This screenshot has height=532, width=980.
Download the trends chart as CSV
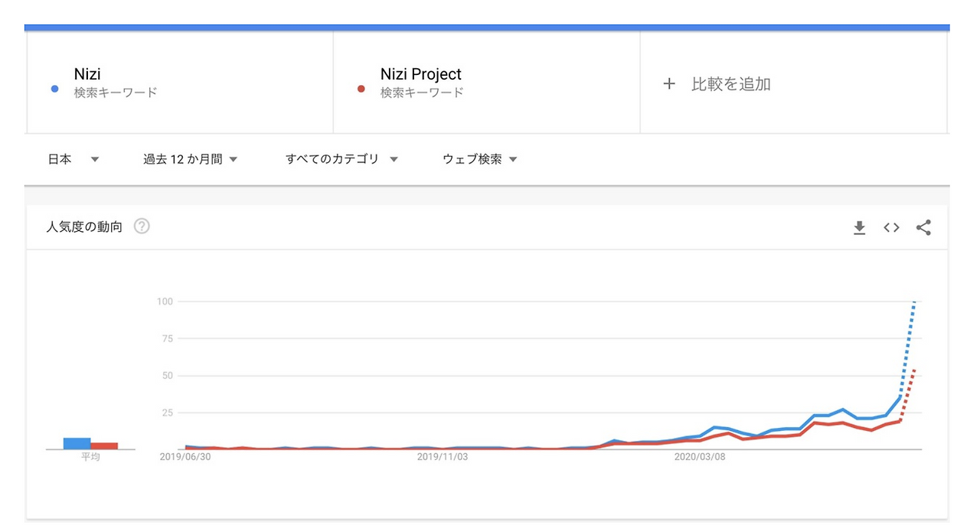tap(859, 227)
